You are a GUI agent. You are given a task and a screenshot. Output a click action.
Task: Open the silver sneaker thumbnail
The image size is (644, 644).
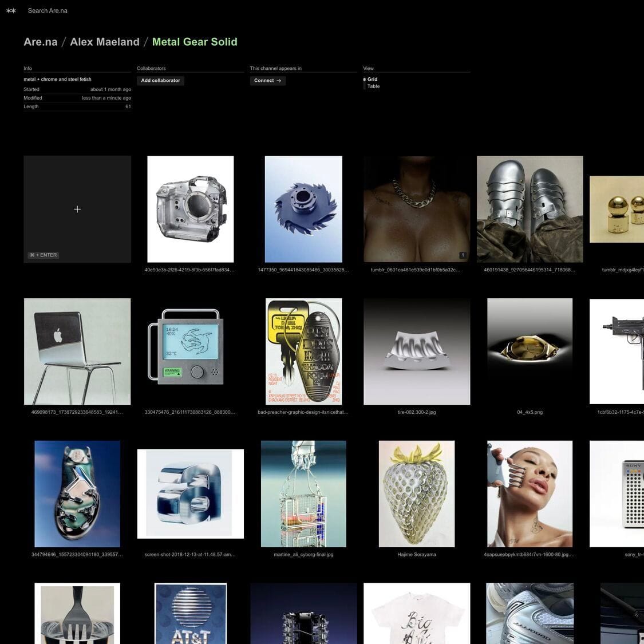coord(530,614)
